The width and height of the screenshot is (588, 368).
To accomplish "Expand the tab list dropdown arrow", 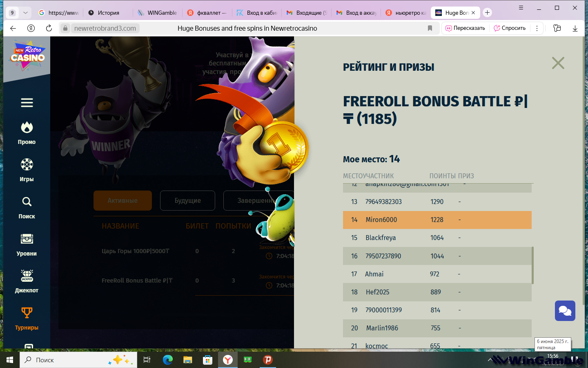I will (25, 13).
